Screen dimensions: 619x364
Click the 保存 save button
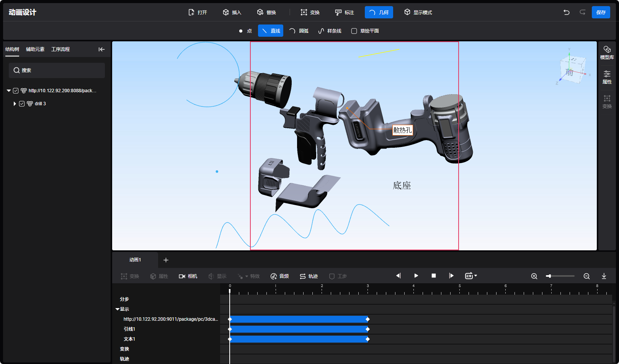[601, 12]
